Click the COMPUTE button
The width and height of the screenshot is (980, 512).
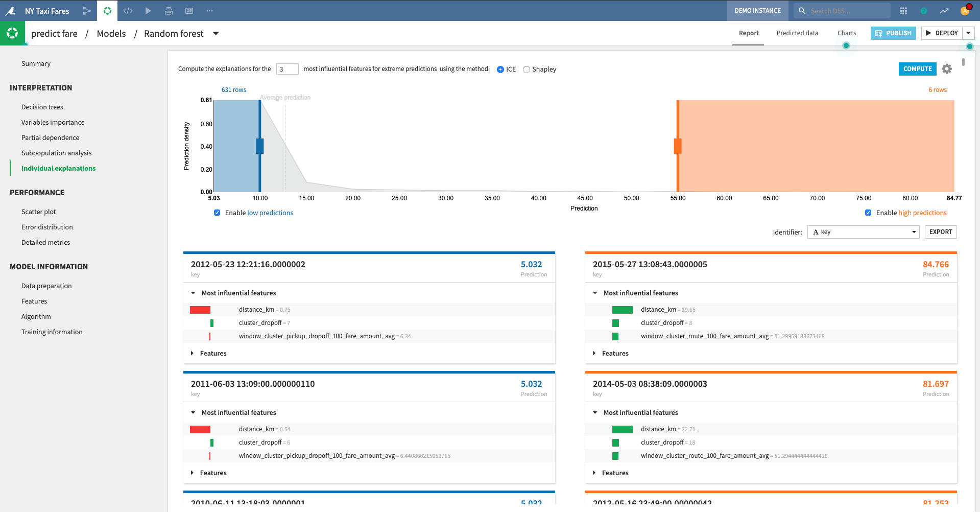917,69
